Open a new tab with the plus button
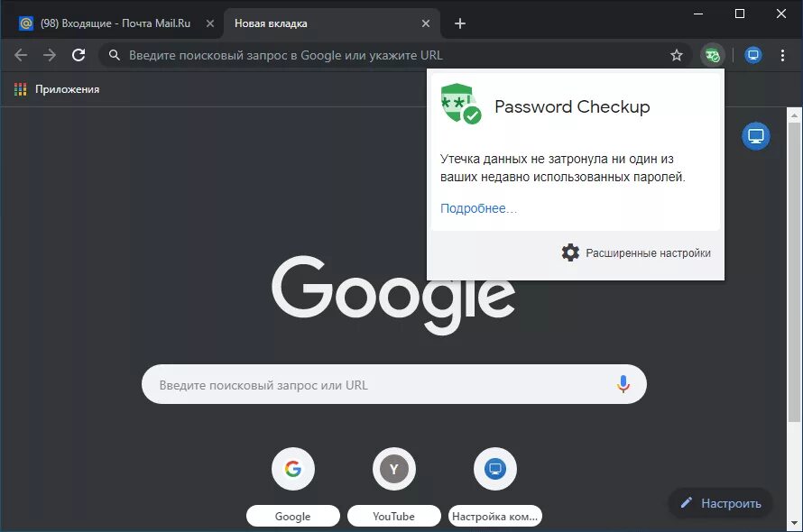This screenshot has width=803, height=532. [x=460, y=23]
